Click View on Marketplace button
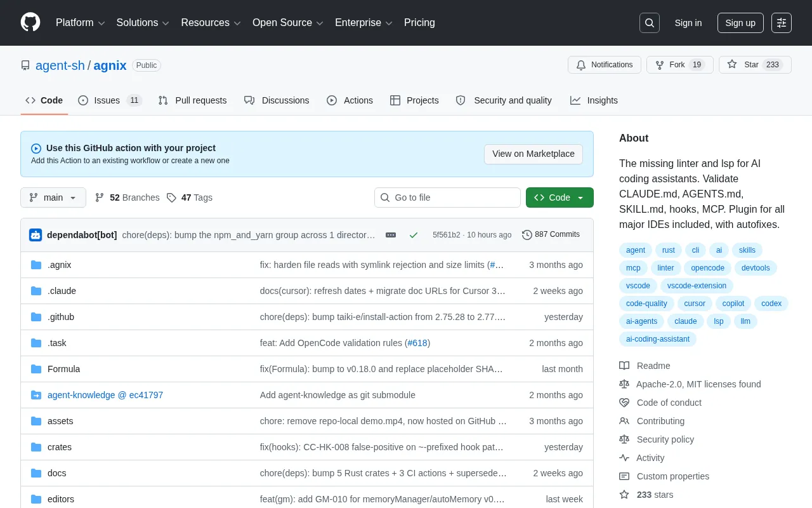This screenshot has height=508, width=812. 534,154
